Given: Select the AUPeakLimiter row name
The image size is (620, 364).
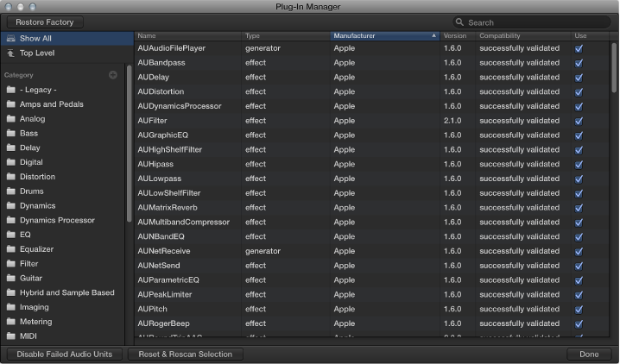Looking at the screenshot, I should (x=165, y=294).
